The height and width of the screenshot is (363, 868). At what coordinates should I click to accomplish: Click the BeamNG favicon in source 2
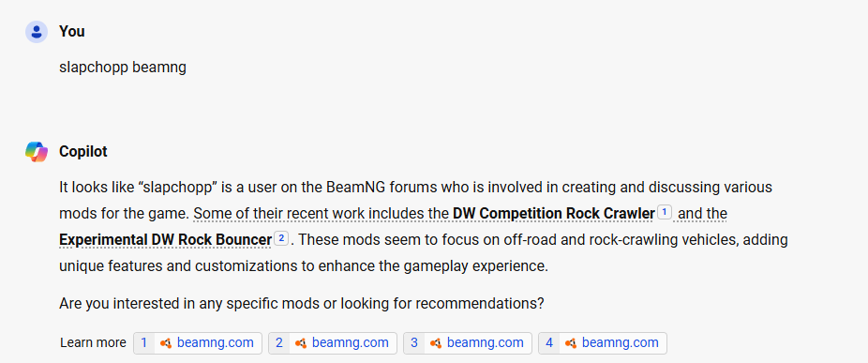tap(301, 343)
